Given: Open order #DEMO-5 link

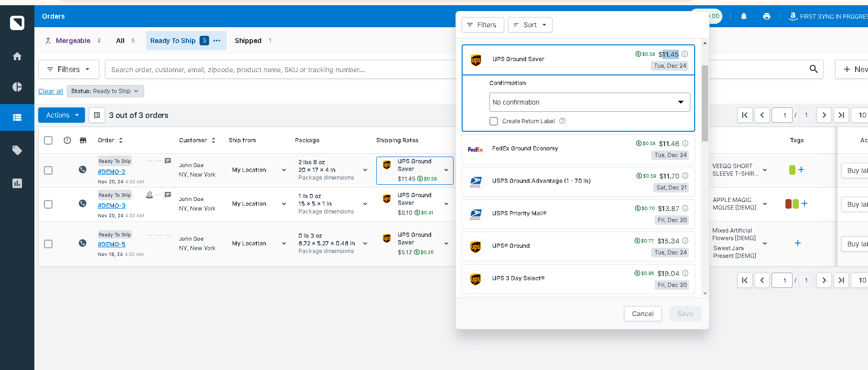Looking at the screenshot, I should [x=112, y=244].
